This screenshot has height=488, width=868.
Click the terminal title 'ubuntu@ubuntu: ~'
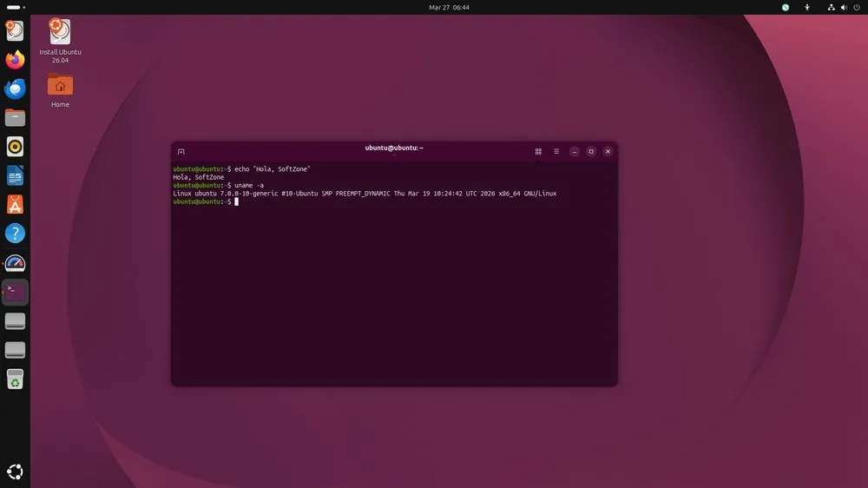click(x=394, y=148)
